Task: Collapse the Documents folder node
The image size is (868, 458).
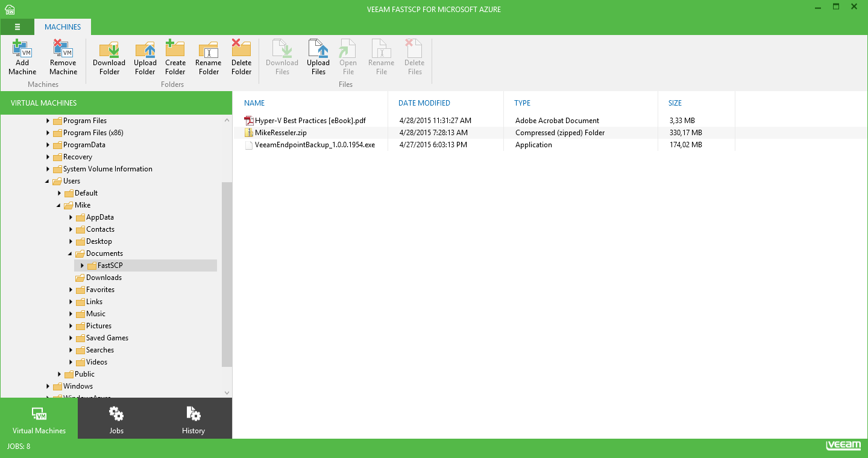Action: 71,253
